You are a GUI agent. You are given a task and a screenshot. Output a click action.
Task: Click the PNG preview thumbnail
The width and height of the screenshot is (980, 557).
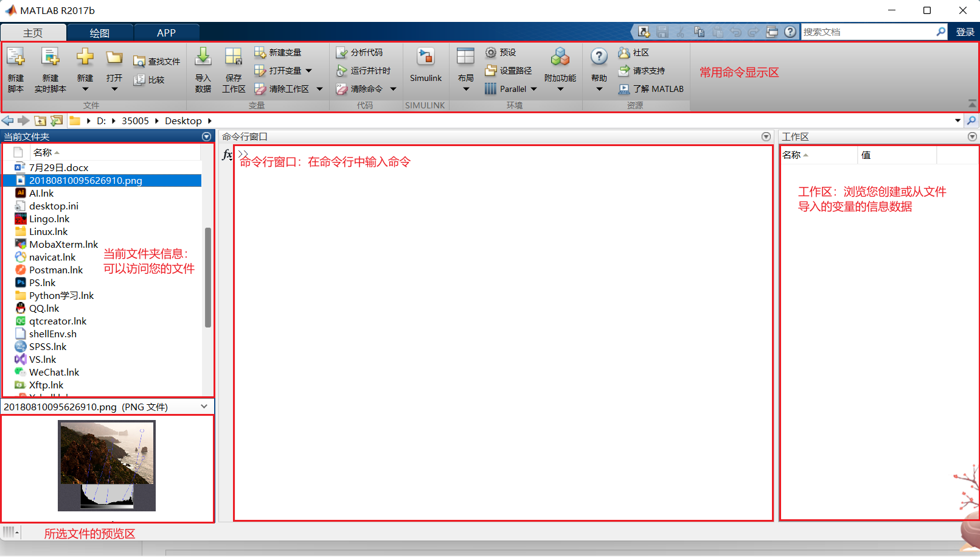click(107, 466)
